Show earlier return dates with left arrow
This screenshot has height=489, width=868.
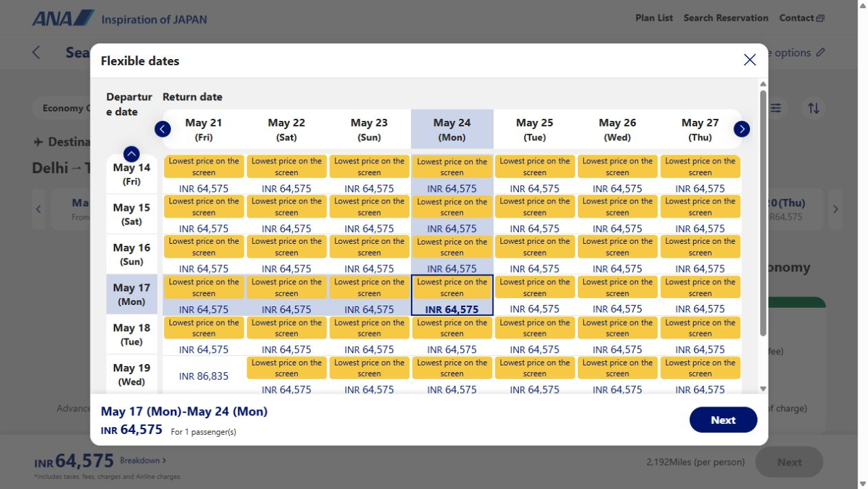click(163, 129)
